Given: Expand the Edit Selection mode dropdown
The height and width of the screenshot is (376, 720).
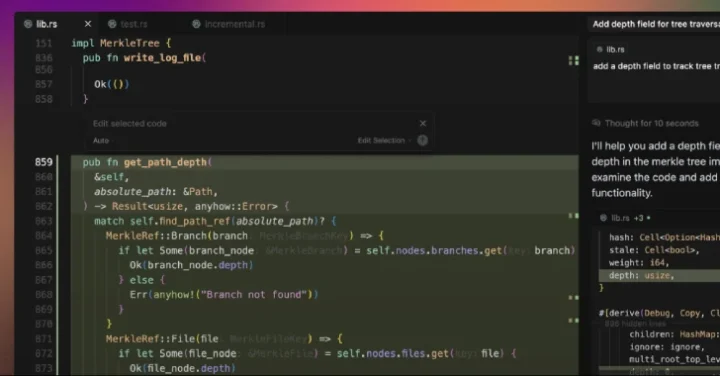Looking at the screenshot, I should click(x=384, y=140).
